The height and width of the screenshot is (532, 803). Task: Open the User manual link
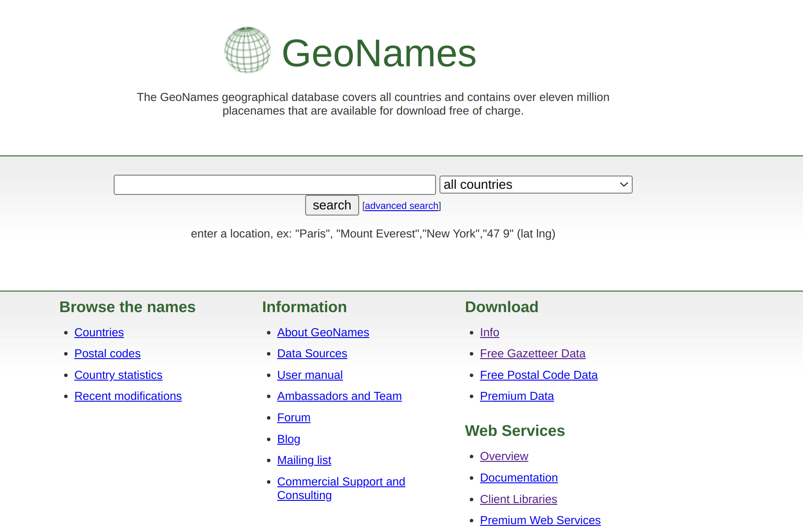(310, 375)
